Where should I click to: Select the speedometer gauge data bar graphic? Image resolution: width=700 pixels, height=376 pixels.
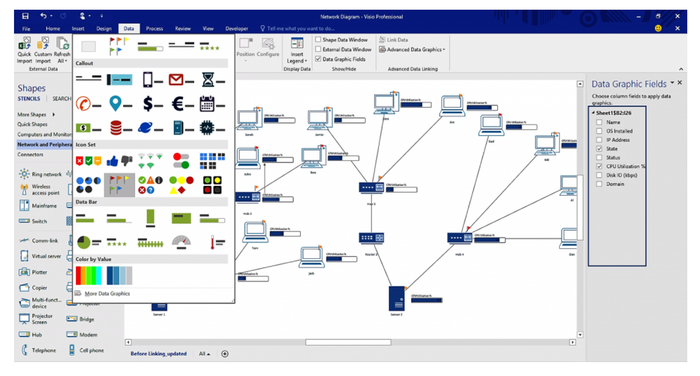click(x=181, y=242)
